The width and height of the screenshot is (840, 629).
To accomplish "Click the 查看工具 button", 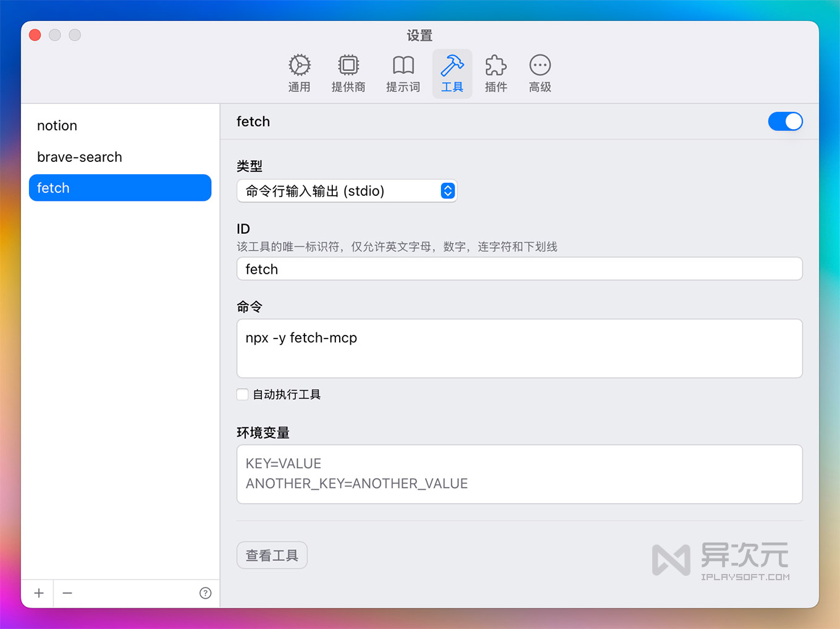I will [x=272, y=555].
